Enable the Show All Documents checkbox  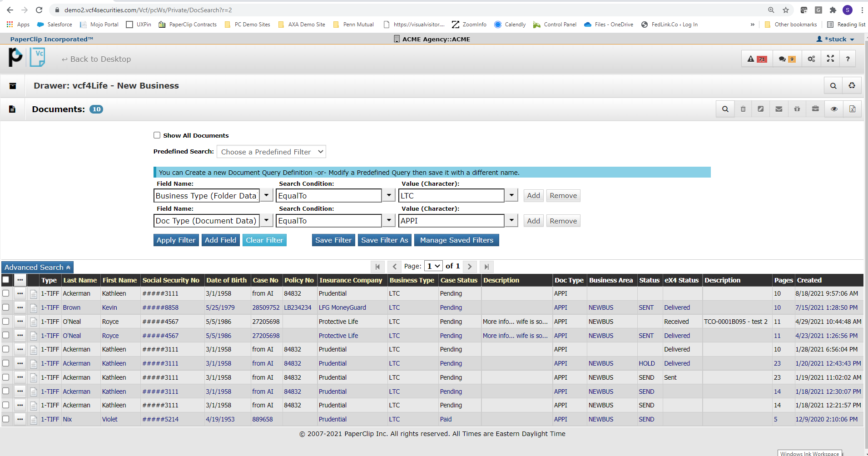pos(157,135)
